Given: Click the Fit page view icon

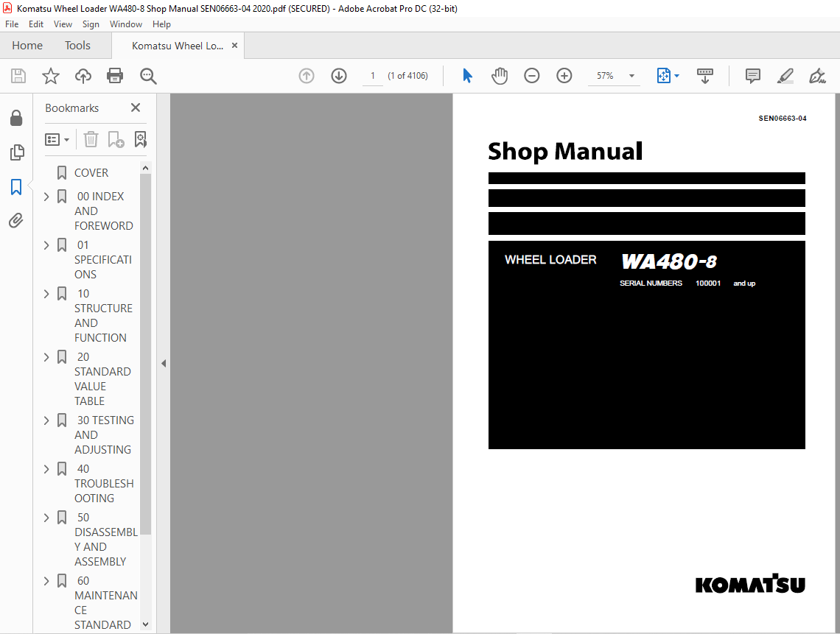Looking at the screenshot, I should pyautogui.click(x=663, y=76).
